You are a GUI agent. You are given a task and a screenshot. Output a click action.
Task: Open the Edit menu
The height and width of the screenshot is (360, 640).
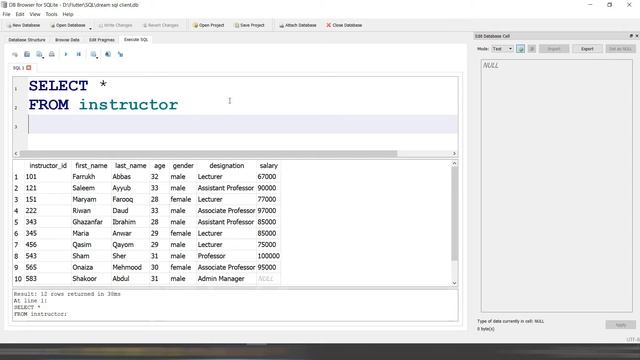pos(20,14)
